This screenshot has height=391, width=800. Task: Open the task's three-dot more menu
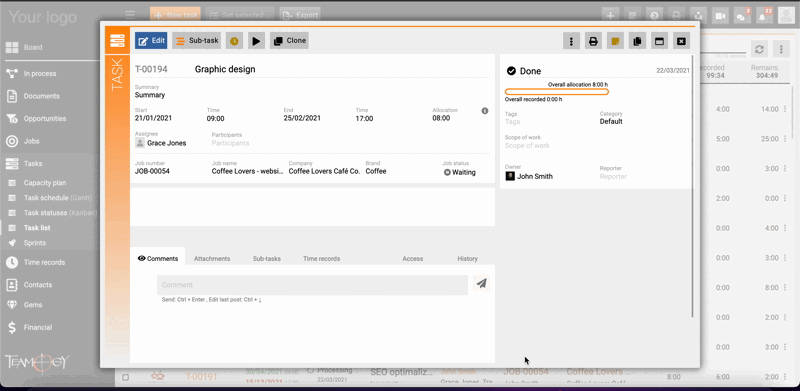571,41
